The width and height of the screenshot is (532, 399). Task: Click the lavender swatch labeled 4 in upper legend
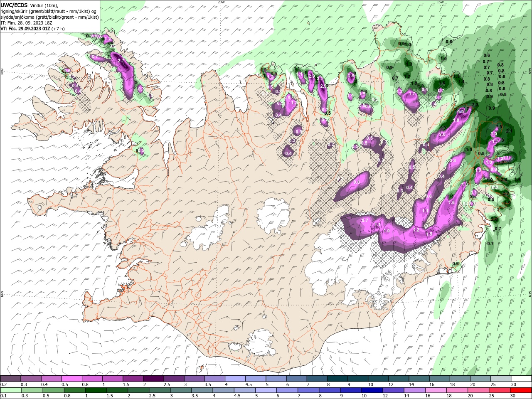click(235, 379)
